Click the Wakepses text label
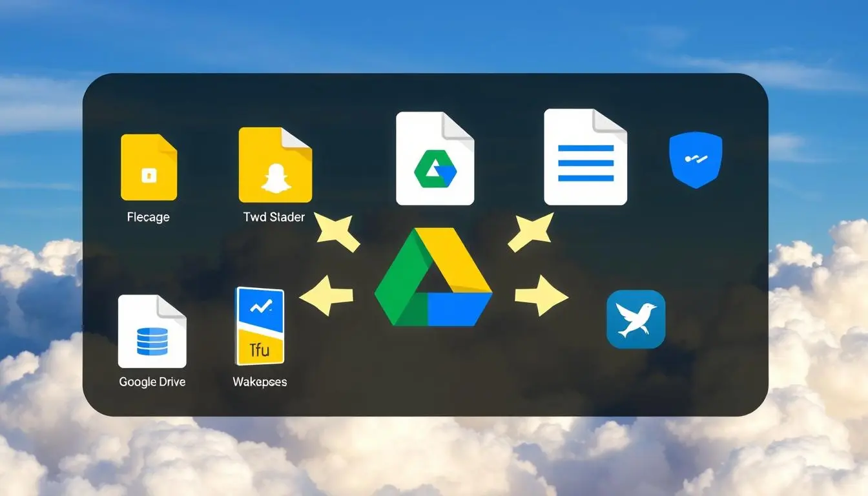Screen dimensions: 868x496 tap(260, 382)
